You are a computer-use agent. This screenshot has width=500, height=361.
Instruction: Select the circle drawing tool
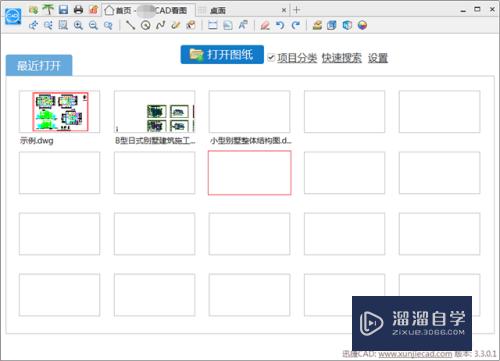(146, 25)
